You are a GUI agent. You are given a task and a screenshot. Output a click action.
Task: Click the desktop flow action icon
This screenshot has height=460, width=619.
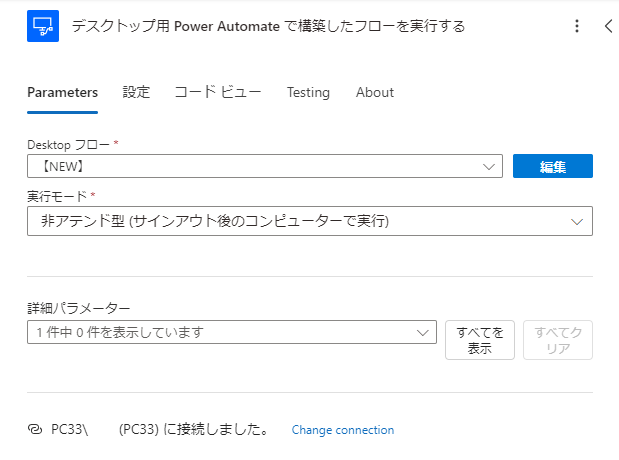[x=43, y=26]
